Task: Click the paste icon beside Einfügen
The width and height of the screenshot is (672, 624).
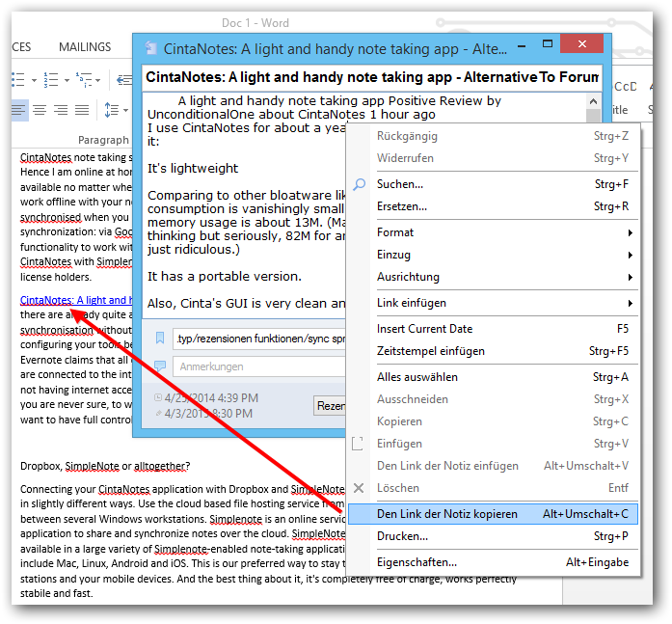Action: point(358,444)
